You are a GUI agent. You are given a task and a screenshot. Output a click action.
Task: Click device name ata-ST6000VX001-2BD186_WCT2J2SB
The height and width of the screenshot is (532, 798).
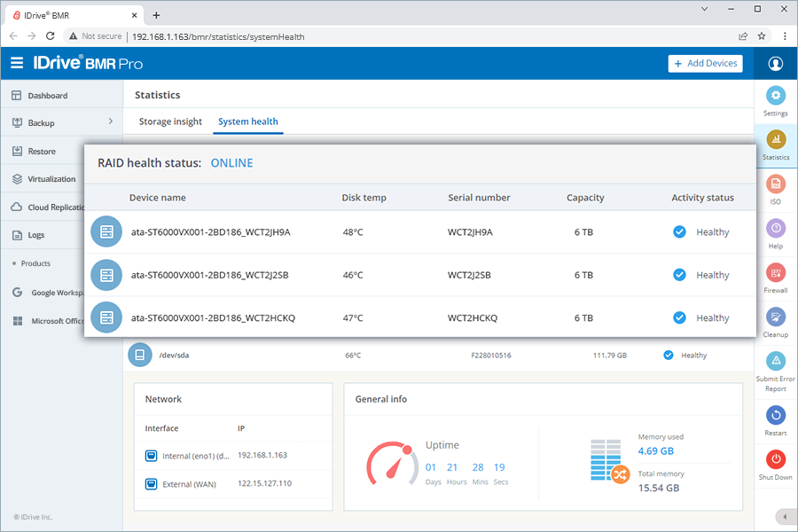209,275
